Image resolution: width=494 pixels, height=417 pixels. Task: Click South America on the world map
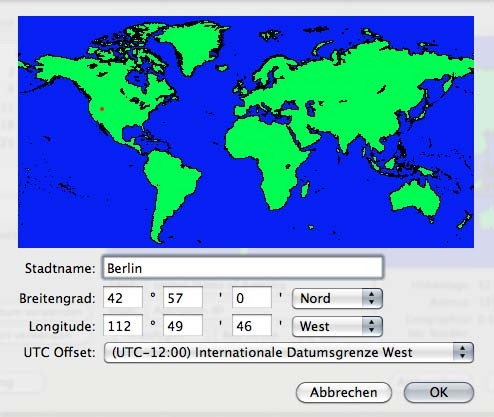(x=170, y=187)
